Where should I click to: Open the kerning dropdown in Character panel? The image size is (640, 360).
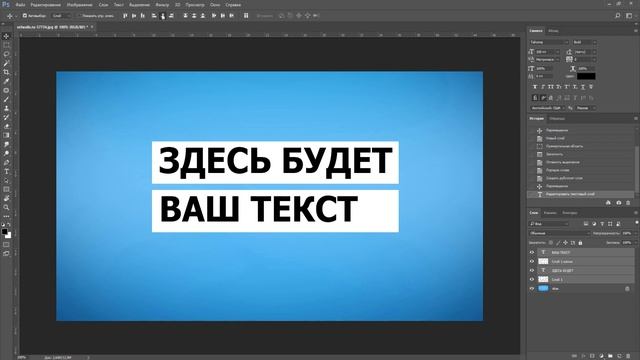pyautogui.click(x=548, y=60)
